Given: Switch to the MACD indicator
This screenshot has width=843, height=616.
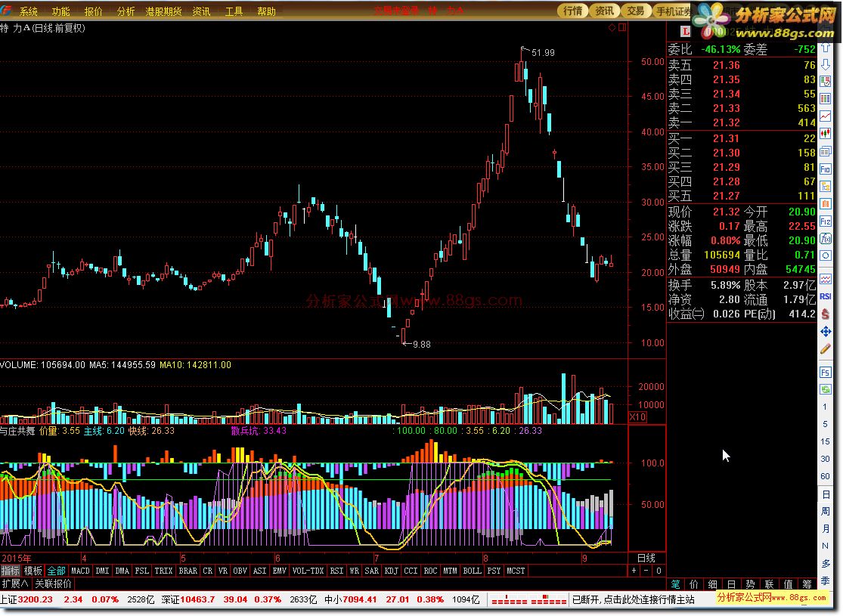Looking at the screenshot, I should [x=80, y=571].
